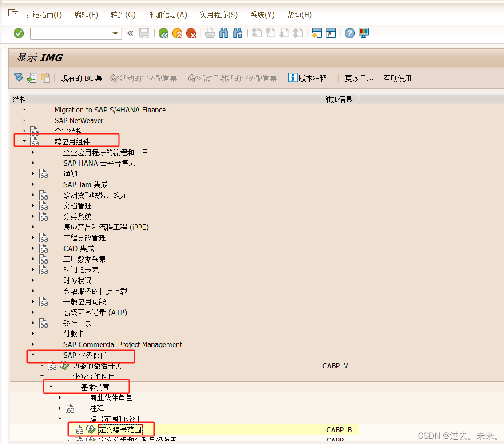504x444 pixels.
Task: Click the orange Exit icon
Action: pos(177,33)
